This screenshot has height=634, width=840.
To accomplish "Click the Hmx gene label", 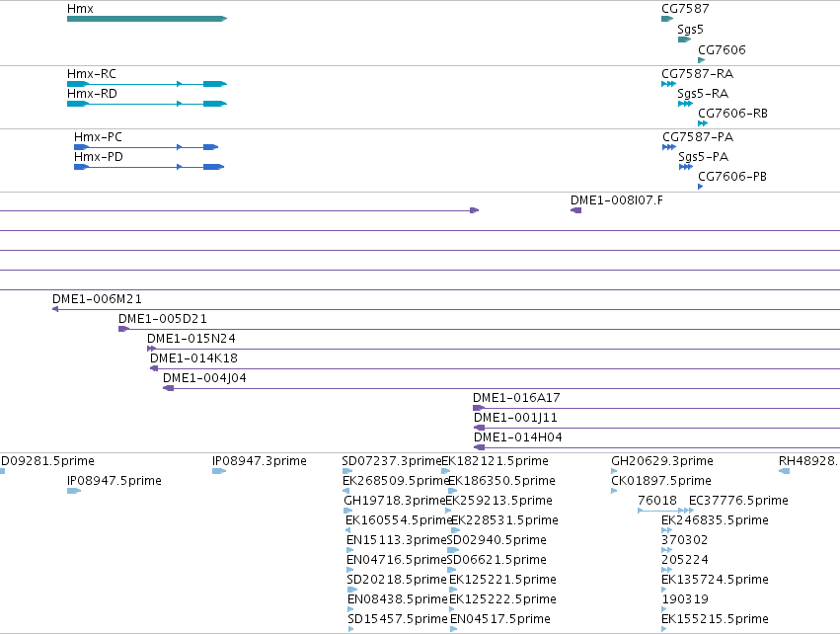I will click(80, 9).
